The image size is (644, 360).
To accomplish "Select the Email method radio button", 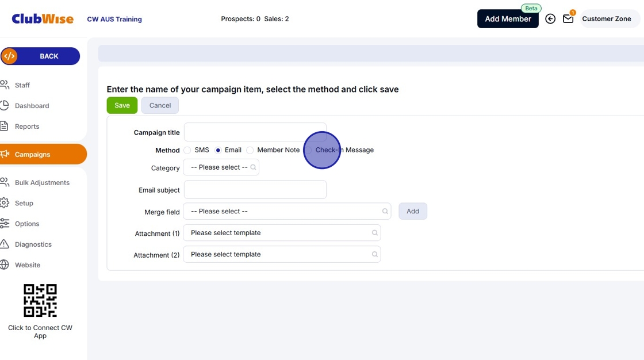I will (x=218, y=151).
